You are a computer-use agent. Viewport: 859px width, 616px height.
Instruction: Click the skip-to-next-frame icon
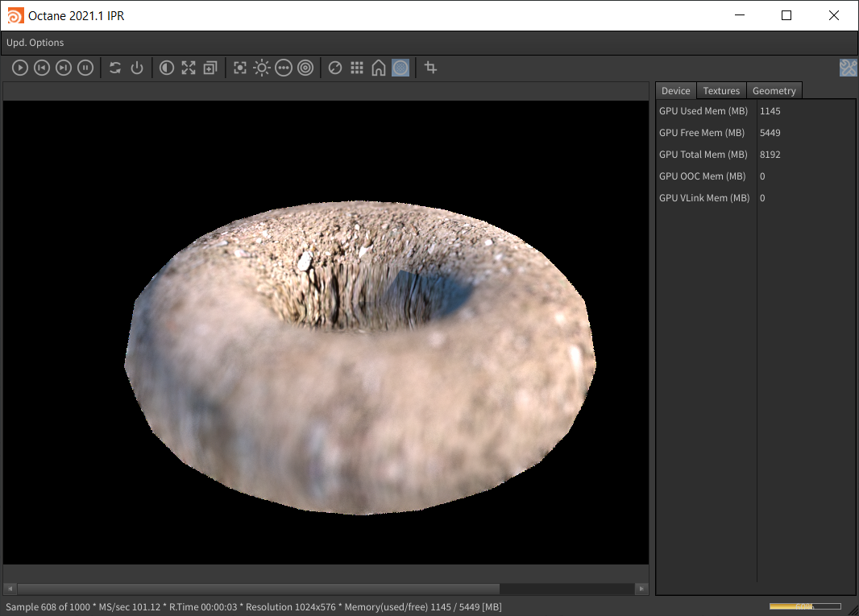tap(64, 68)
